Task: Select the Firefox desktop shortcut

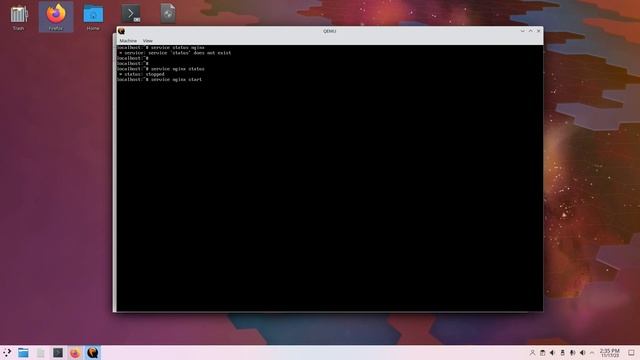Action: pyautogui.click(x=56, y=17)
